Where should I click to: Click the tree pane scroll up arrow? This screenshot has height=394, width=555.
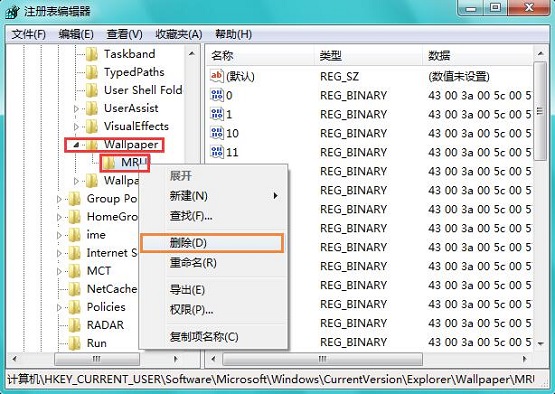192,54
